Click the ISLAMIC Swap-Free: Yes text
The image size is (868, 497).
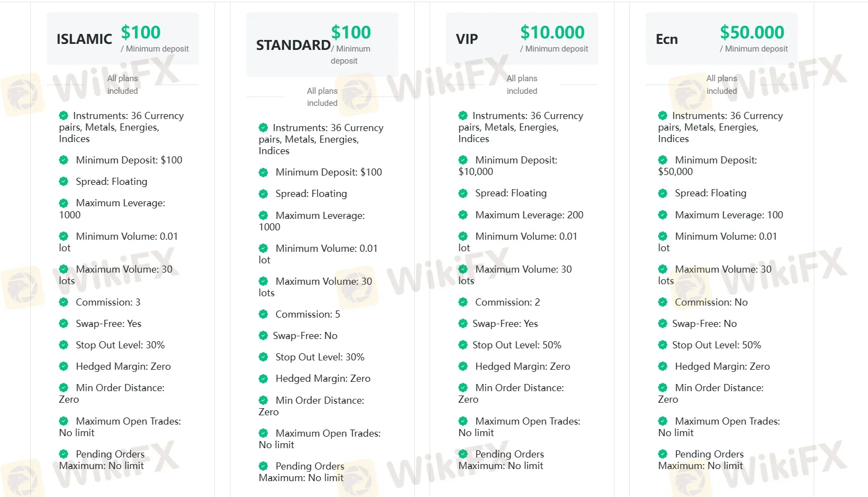[x=109, y=324]
